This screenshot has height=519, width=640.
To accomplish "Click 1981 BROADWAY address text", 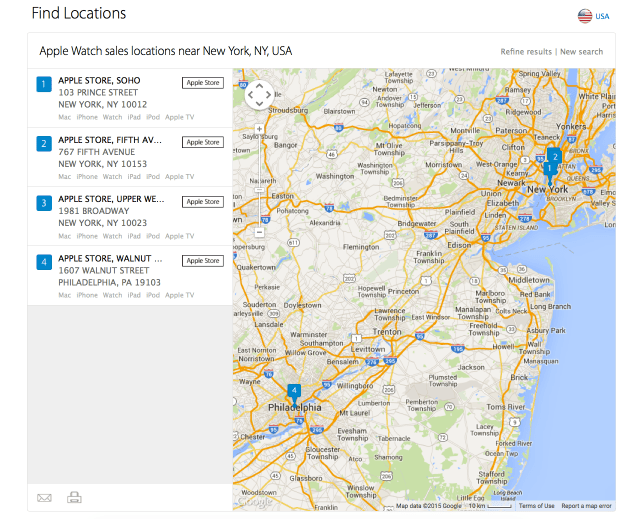I will coord(94,211).
